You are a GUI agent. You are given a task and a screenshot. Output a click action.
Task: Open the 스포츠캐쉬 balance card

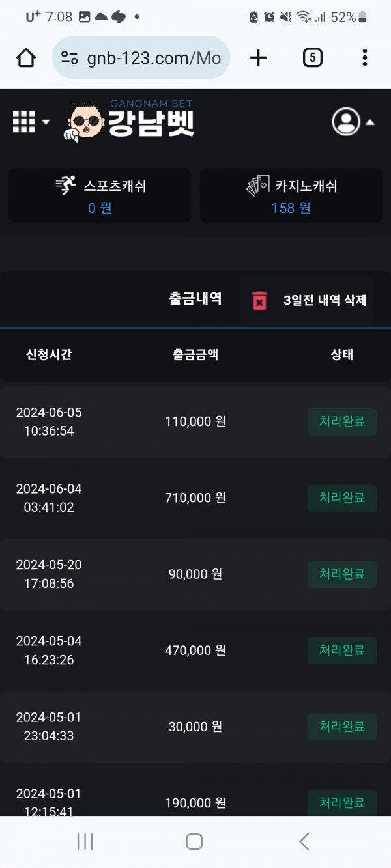(x=100, y=196)
